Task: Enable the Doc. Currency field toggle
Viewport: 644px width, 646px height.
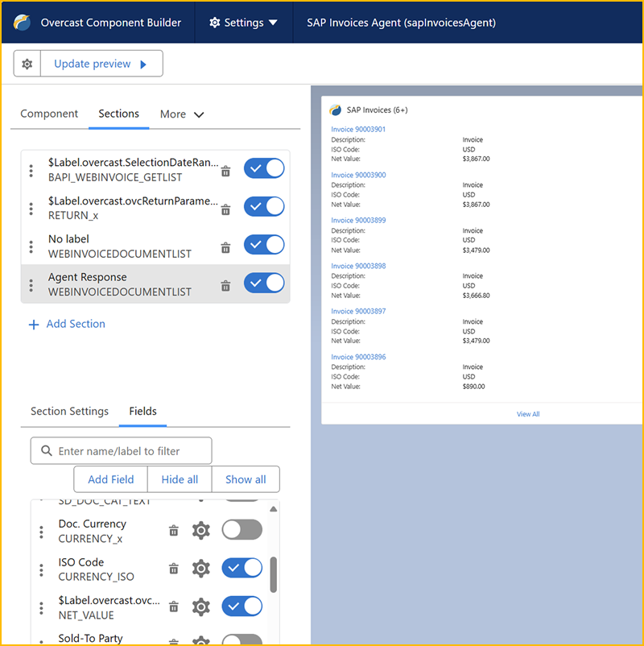Action: [x=242, y=530]
